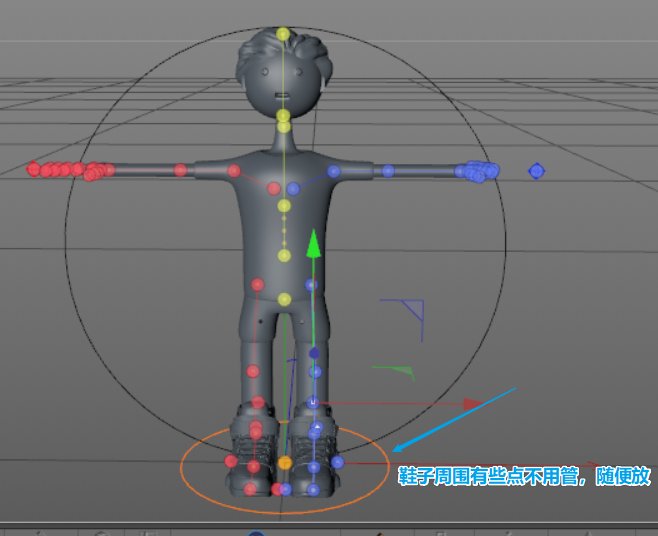Select the red elbow joint
This screenshot has width=658, height=536.
tap(180, 170)
